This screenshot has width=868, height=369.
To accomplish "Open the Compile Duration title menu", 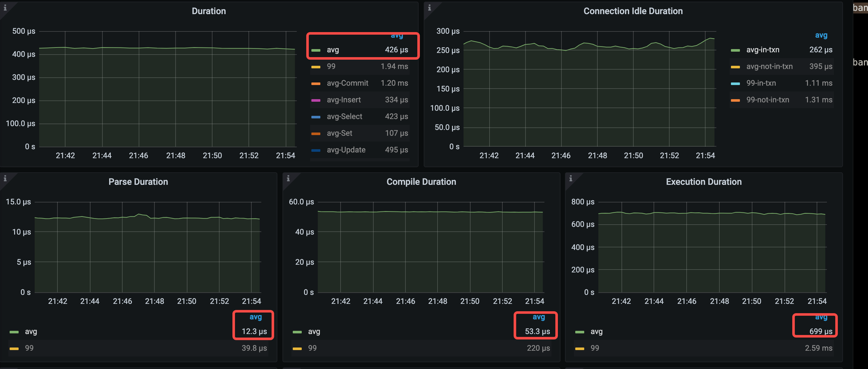I will [421, 182].
